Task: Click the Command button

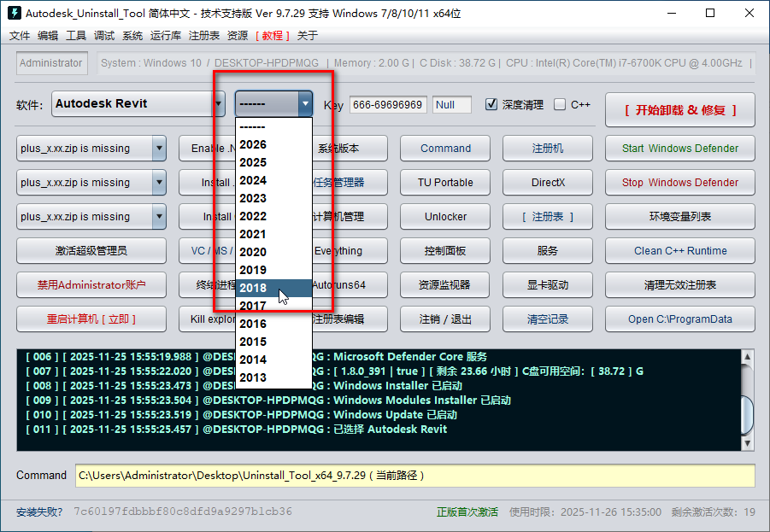Action: [445, 149]
